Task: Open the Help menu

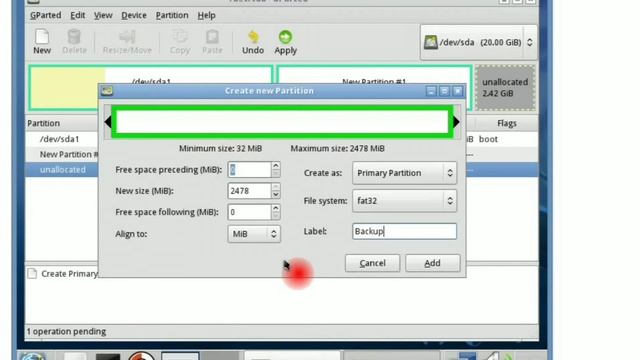Action: 206,15
